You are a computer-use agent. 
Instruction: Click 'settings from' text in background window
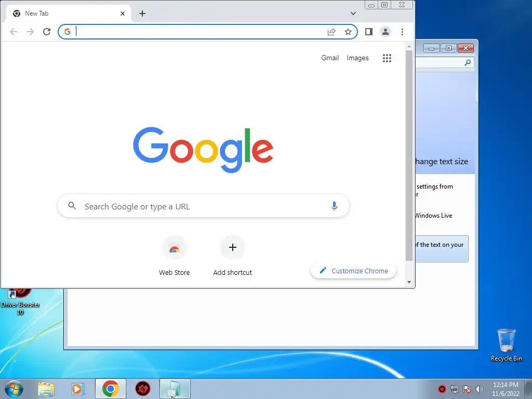click(x=435, y=187)
